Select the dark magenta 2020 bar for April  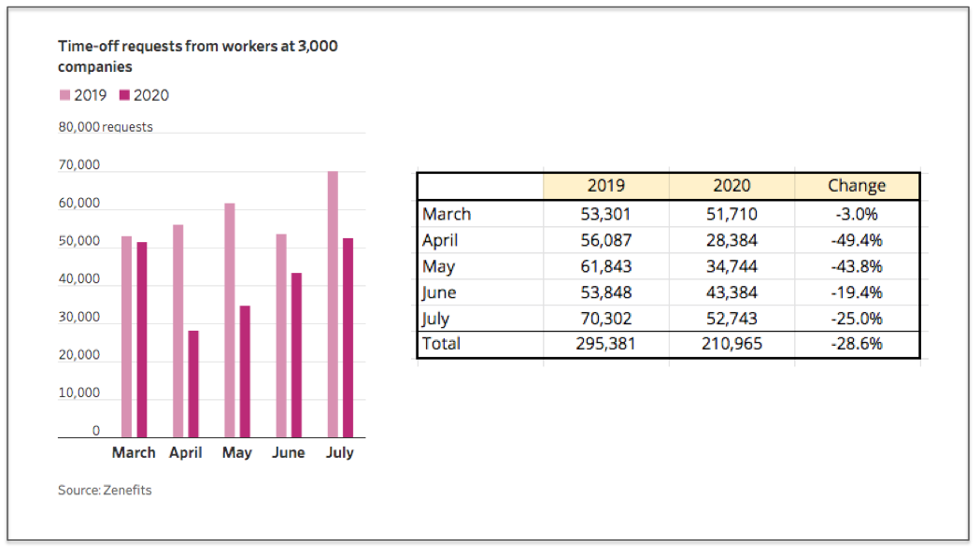pyautogui.click(x=193, y=384)
